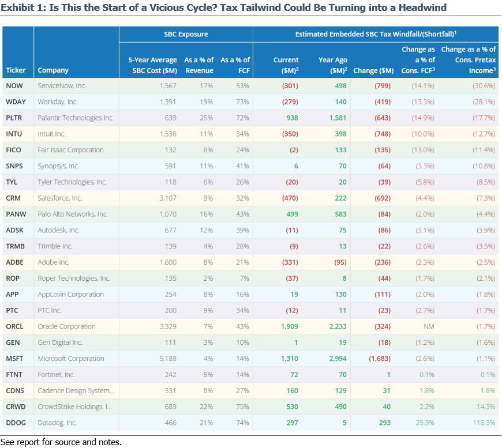Select 'Estimated Embedded SBC Tax Windfall/(Shortfall)' header
The height and width of the screenshot is (448, 502).
(376, 34)
